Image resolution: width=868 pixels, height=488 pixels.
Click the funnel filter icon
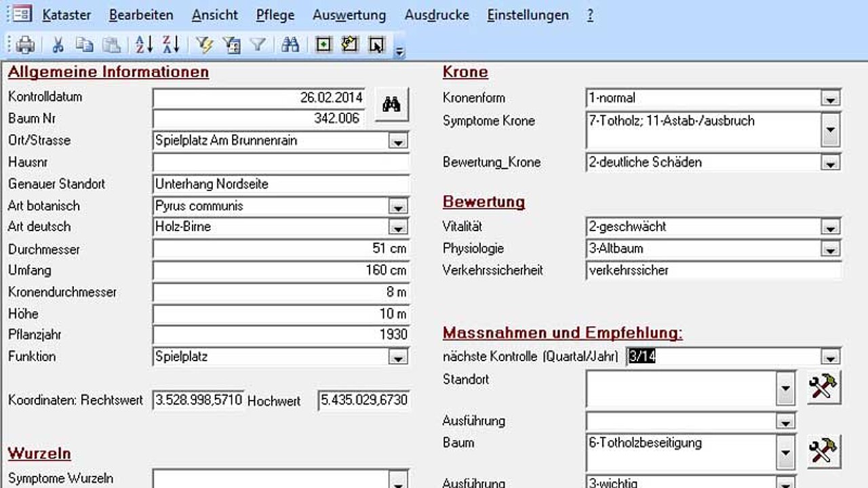[257, 45]
